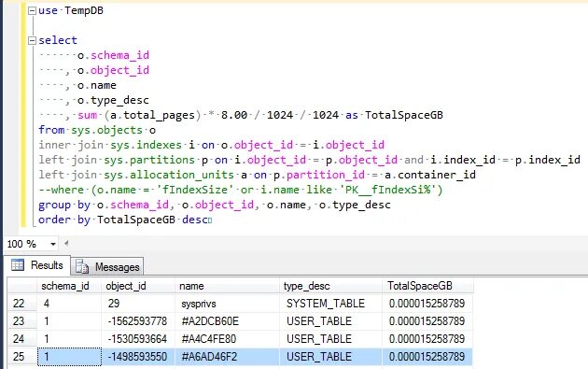This screenshot has width=588, height=369.
Task: Collapse the select statement outline
Action: 33,40
